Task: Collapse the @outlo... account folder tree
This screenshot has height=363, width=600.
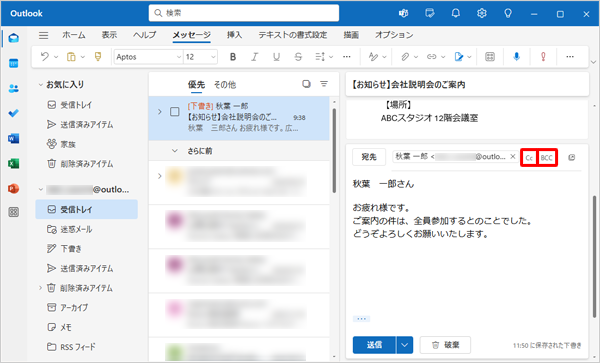Action: pyautogui.click(x=41, y=189)
